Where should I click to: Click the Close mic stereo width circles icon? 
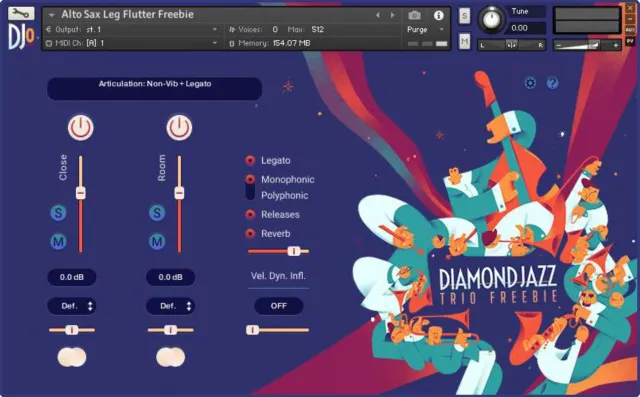tap(72, 357)
